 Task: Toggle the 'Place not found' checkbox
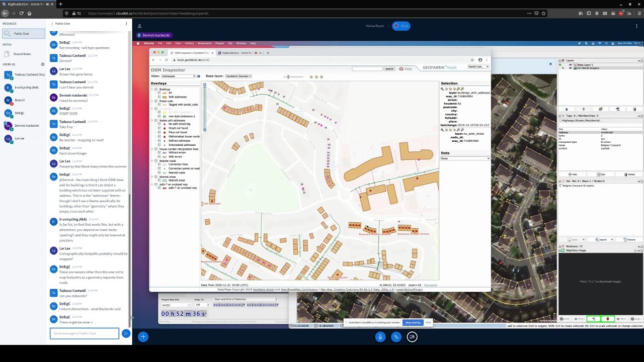160,132
